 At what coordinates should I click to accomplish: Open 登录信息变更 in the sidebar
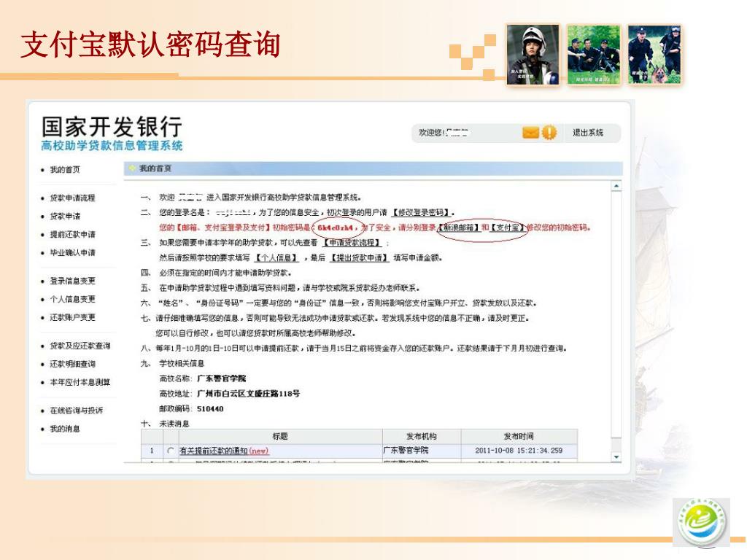tap(72, 281)
